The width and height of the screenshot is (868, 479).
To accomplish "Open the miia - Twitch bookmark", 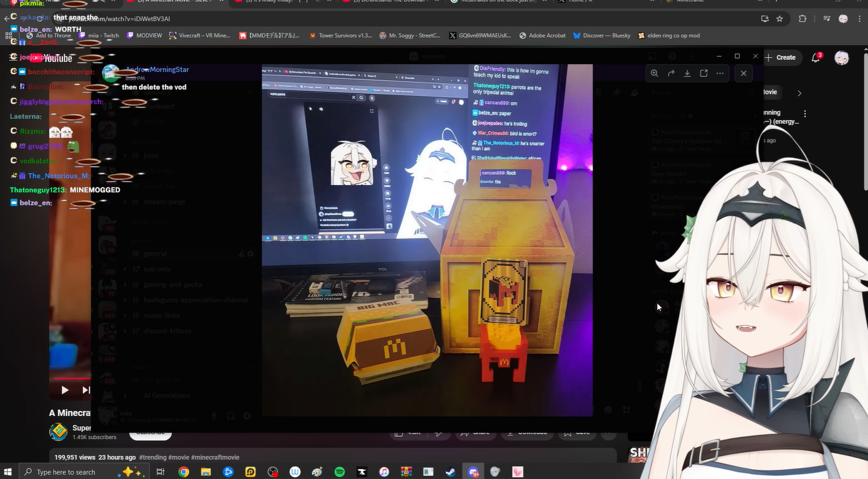I will pos(98,36).
